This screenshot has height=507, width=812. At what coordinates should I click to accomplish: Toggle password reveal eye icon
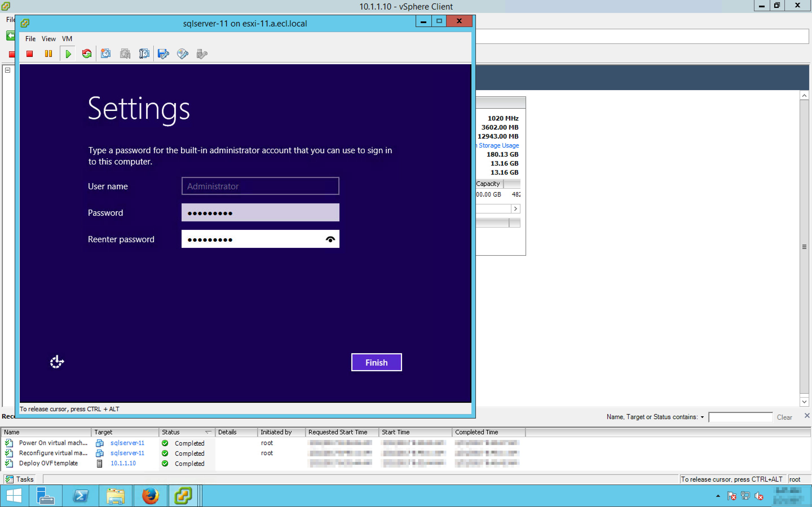[330, 239]
